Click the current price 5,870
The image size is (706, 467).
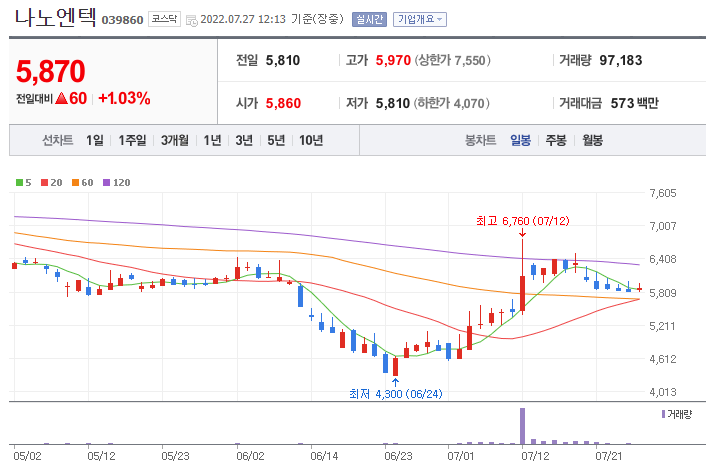tap(50, 72)
